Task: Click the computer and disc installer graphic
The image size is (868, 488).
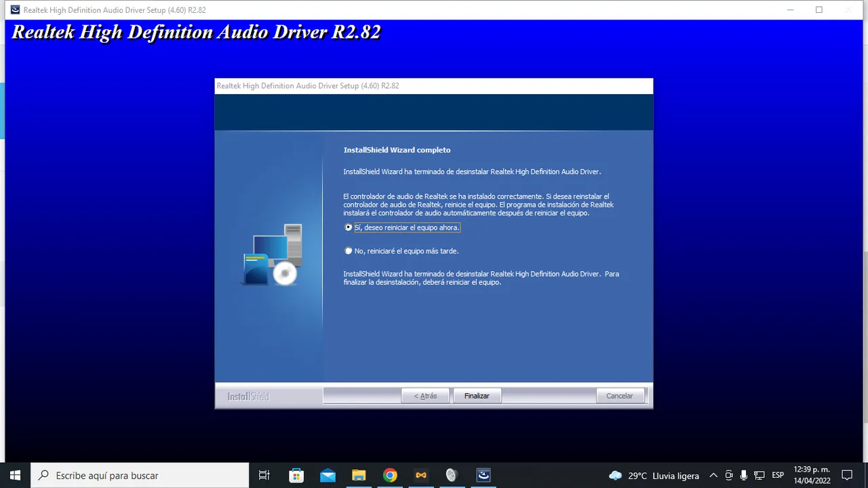Action: pyautogui.click(x=273, y=255)
